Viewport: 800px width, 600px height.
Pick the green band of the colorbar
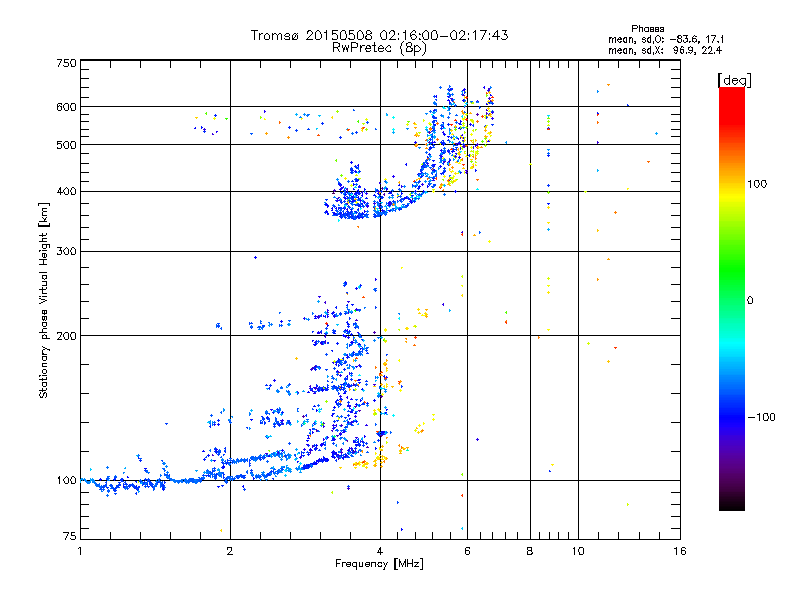(732, 268)
